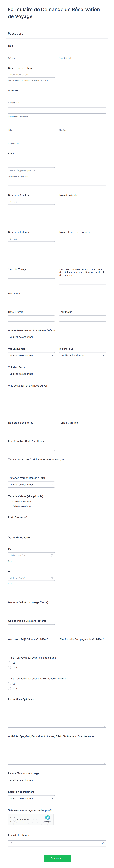This screenshot has width=114, height=868.
Task: Click the Destination text field
Action: click(x=31, y=300)
